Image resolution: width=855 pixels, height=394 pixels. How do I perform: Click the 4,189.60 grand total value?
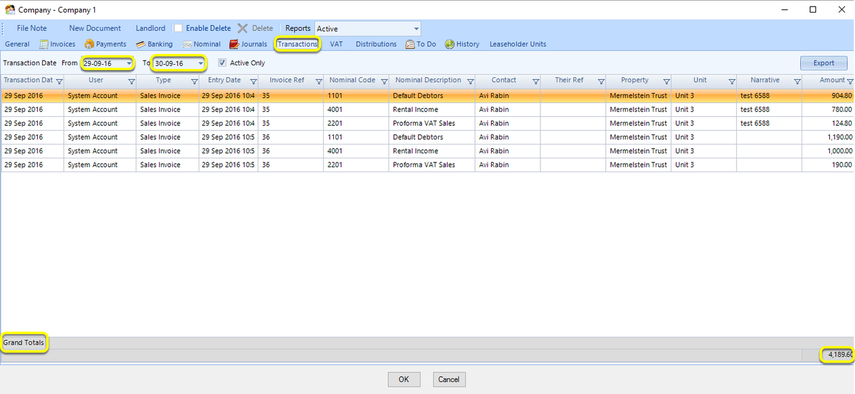(x=840, y=355)
